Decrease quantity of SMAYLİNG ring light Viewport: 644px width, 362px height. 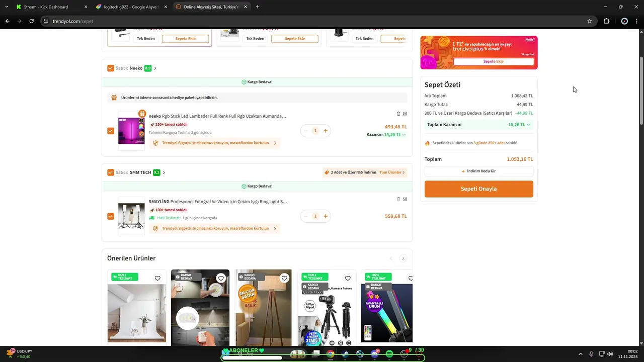pyautogui.click(x=305, y=216)
